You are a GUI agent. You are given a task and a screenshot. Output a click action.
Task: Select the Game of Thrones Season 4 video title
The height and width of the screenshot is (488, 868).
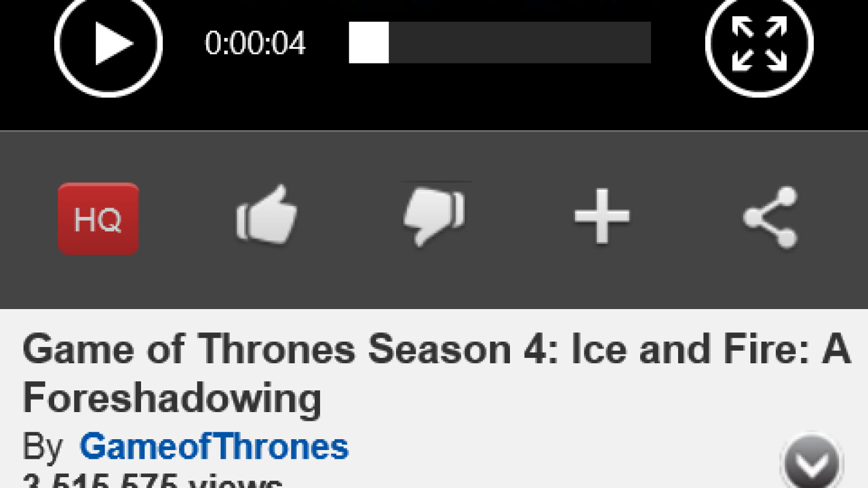point(437,374)
